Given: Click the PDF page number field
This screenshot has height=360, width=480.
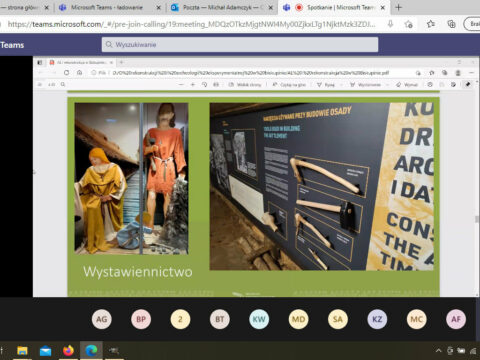Looking at the screenshot, I should (x=51, y=85).
